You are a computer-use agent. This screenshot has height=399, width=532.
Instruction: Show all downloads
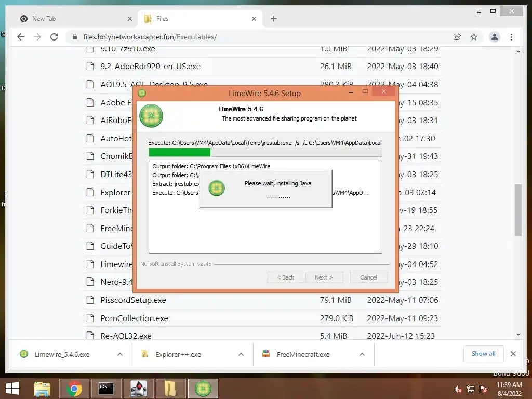(484, 354)
